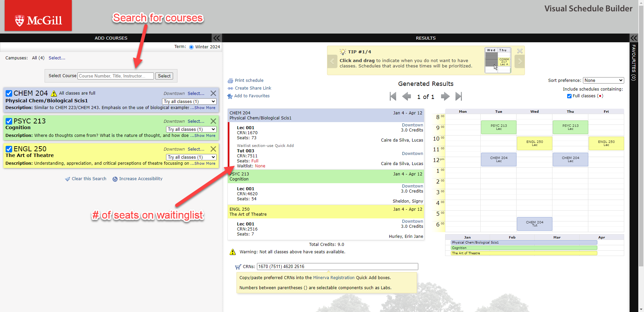
Task: Click the RESULTS panel header
Action: pos(426,38)
